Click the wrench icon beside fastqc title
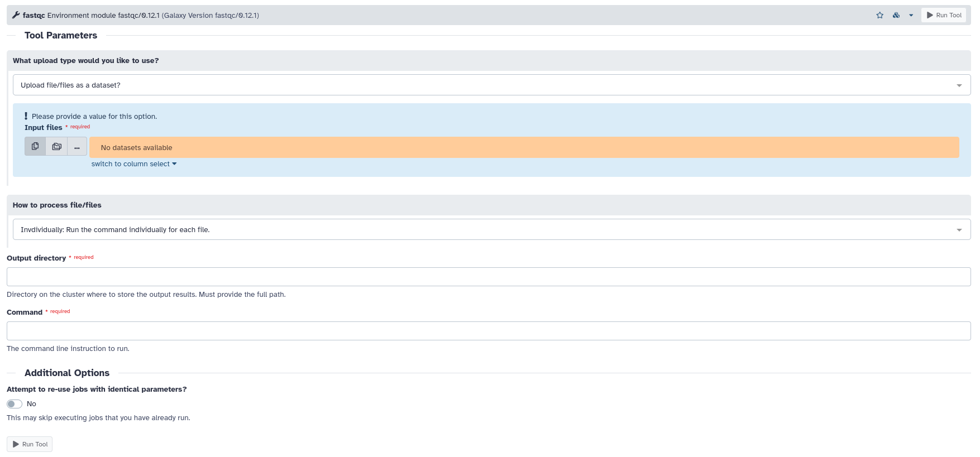The height and width of the screenshot is (457, 980). pyautogui.click(x=16, y=15)
